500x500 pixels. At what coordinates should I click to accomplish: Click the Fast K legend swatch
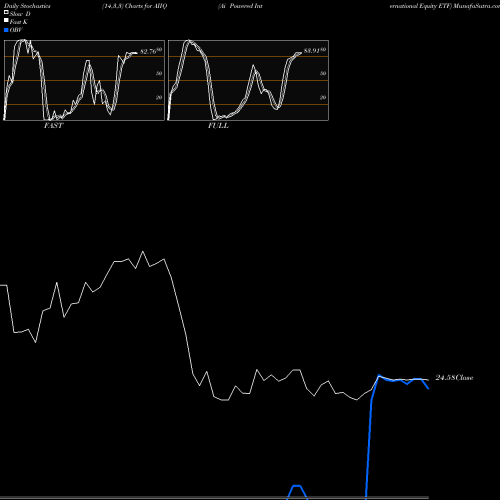pos(6,20)
